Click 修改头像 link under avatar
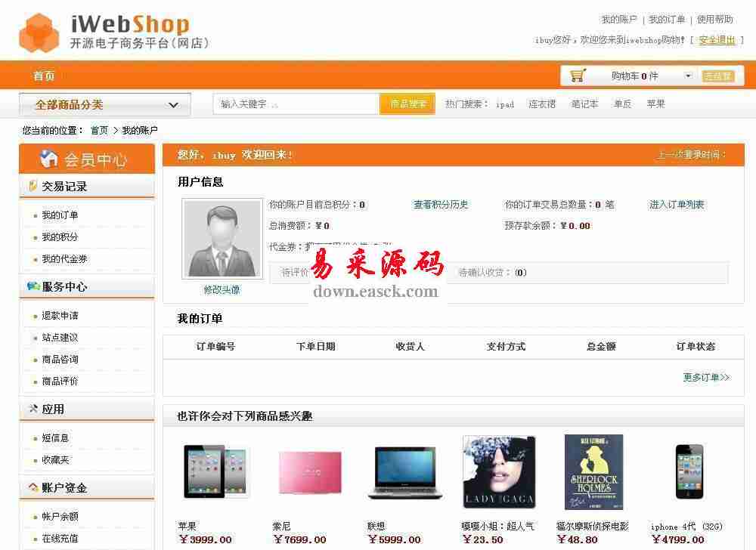 pyautogui.click(x=222, y=289)
